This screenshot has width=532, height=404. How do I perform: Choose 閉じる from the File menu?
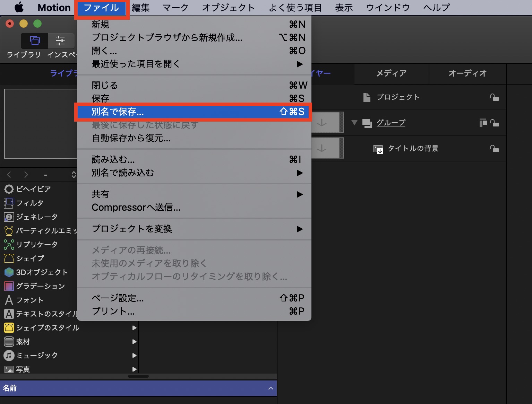click(x=194, y=85)
